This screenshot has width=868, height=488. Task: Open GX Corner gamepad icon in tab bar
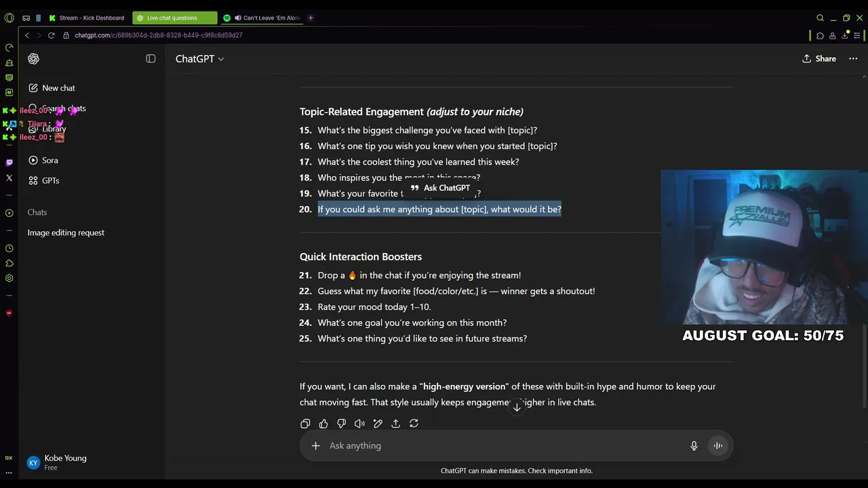[26, 18]
